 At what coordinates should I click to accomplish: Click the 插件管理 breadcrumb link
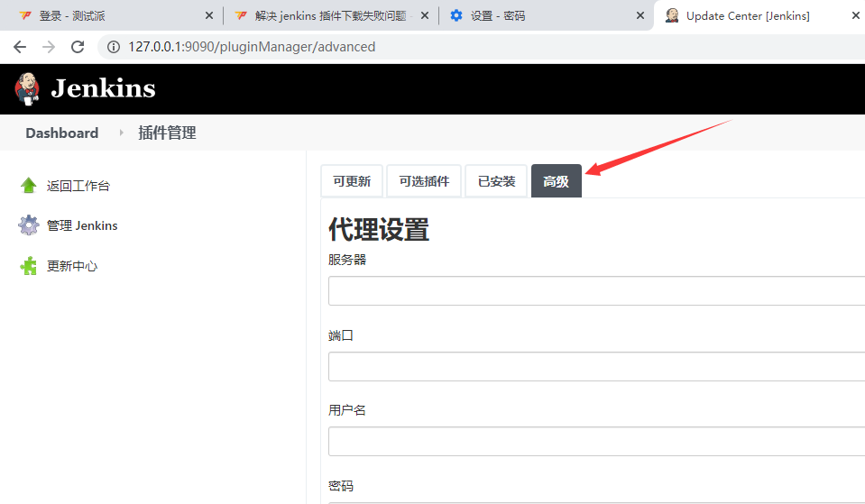167,133
